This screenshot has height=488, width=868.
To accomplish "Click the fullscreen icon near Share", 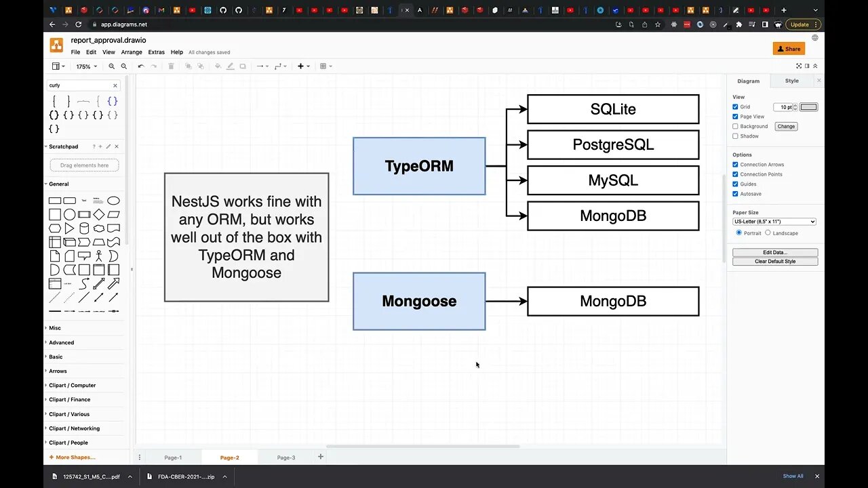I will (800, 66).
